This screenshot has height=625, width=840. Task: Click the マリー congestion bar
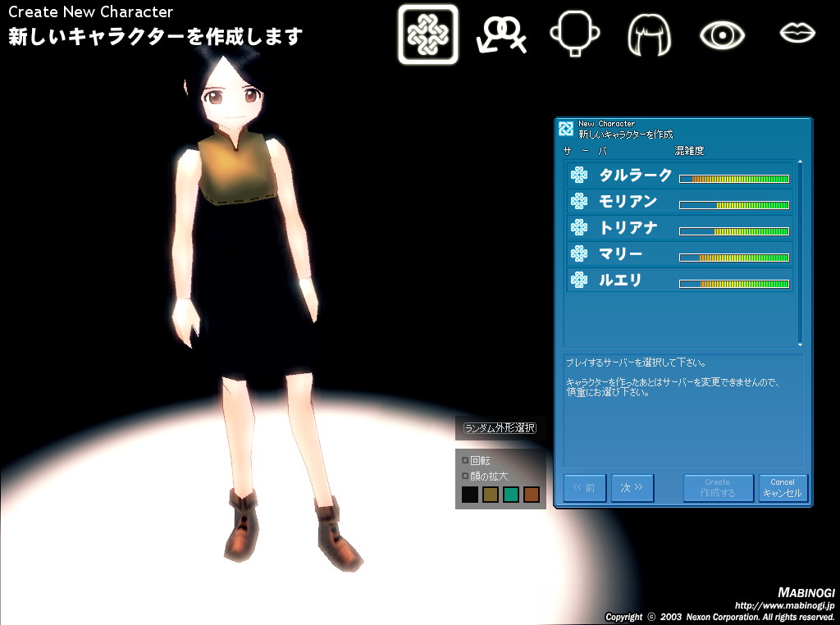(x=734, y=258)
